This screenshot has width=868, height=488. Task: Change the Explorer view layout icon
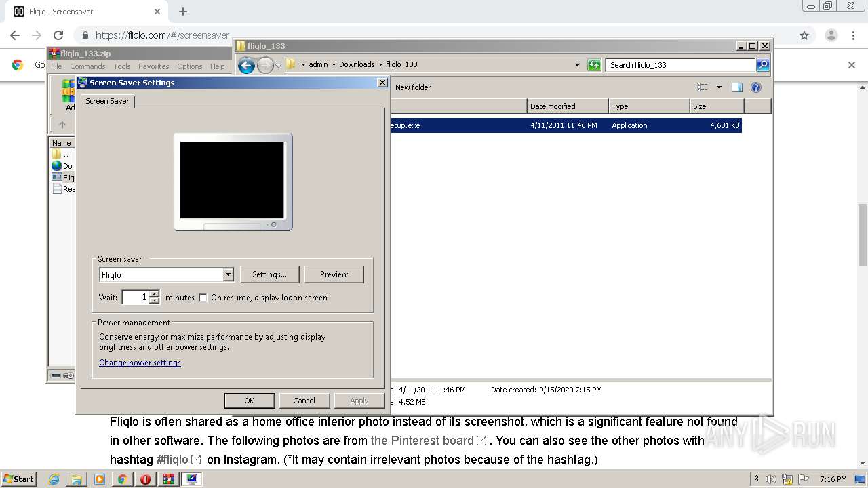click(703, 87)
